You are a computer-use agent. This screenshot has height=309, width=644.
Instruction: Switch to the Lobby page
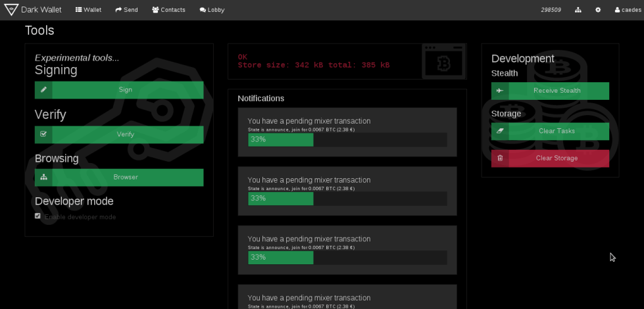pyautogui.click(x=212, y=10)
